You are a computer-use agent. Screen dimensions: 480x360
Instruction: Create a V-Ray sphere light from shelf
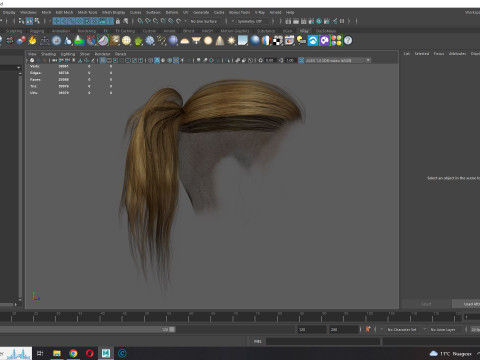(208, 41)
